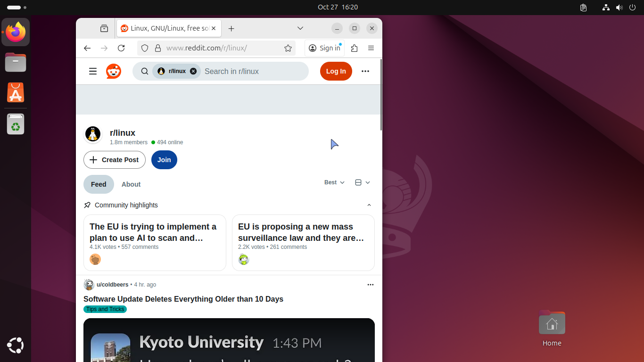The height and width of the screenshot is (362, 644).
Task: Expand the Best sort dropdown
Action: click(x=334, y=182)
